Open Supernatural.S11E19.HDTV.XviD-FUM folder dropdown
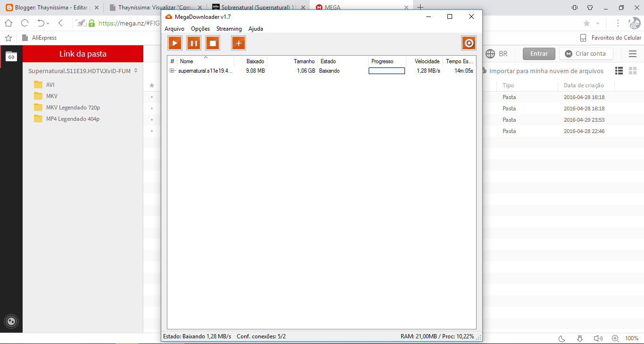The width and height of the screenshot is (644, 344). pos(136,71)
